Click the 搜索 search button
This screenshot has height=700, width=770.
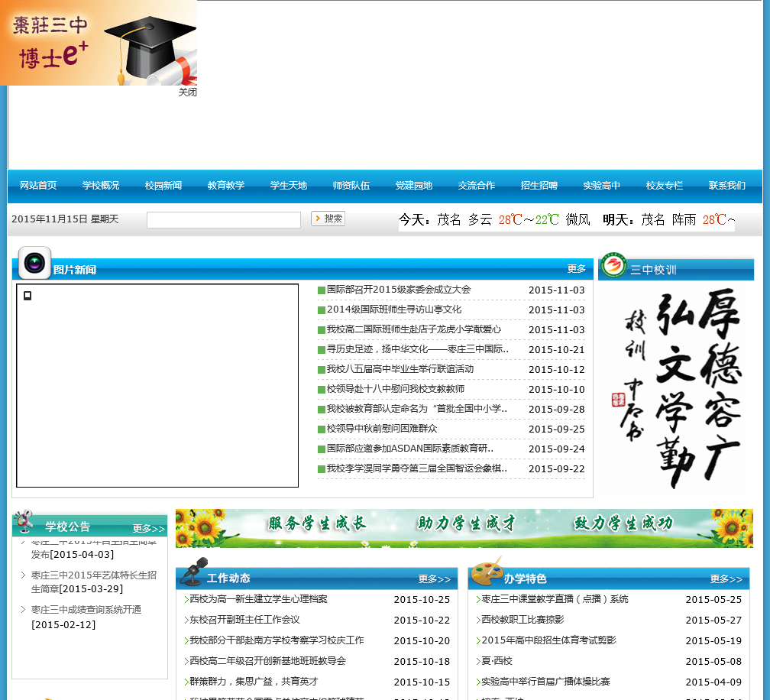328,219
